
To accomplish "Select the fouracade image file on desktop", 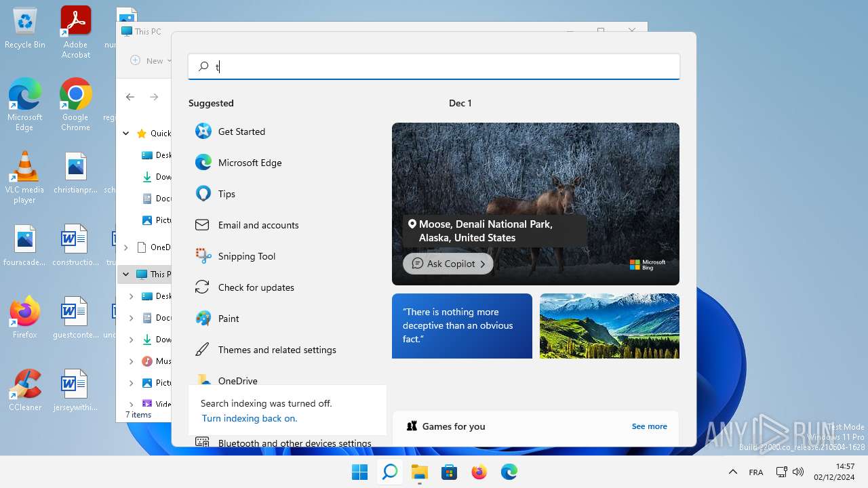I will click(x=25, y=245).
